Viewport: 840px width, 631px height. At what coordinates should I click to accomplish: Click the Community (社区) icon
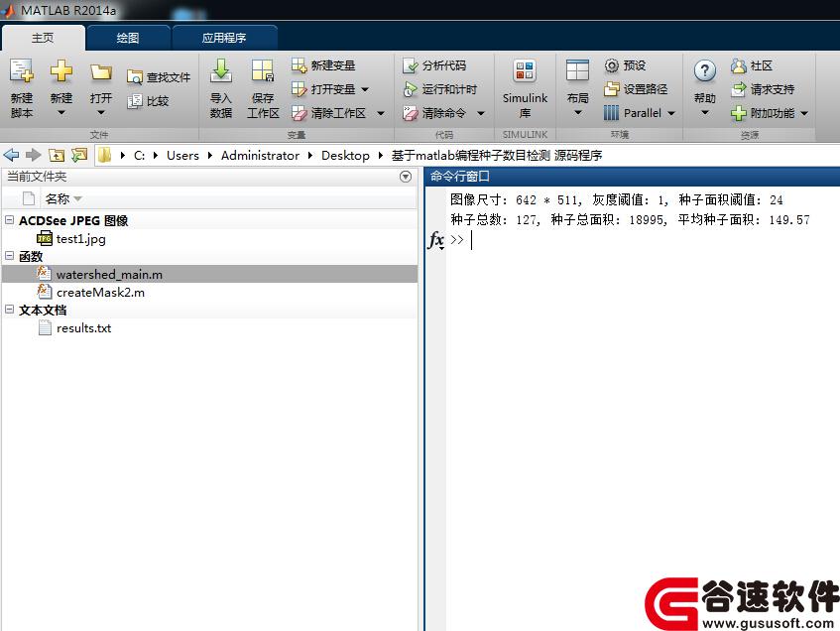tap(738, 65)
